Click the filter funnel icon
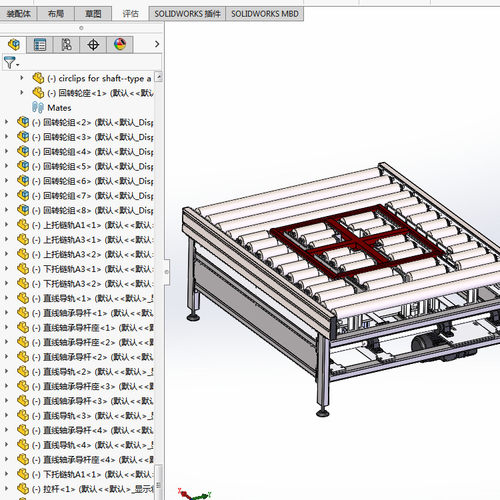 (x=10, y=62)
